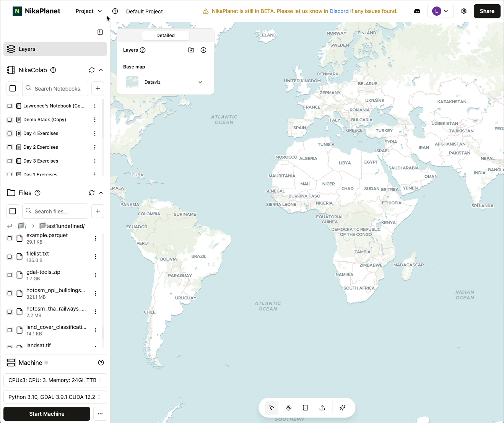
Task: Open the Discord icon in the header
Action: 417,11
